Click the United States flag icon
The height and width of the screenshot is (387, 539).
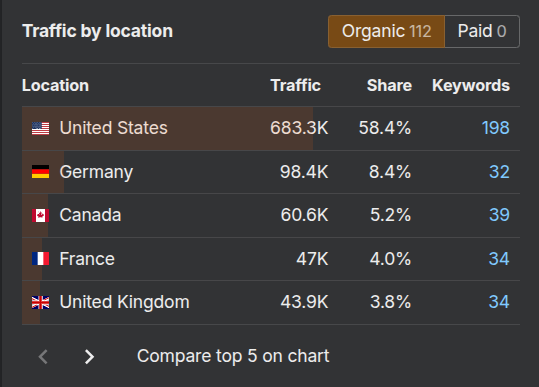[x=41, y=129]
